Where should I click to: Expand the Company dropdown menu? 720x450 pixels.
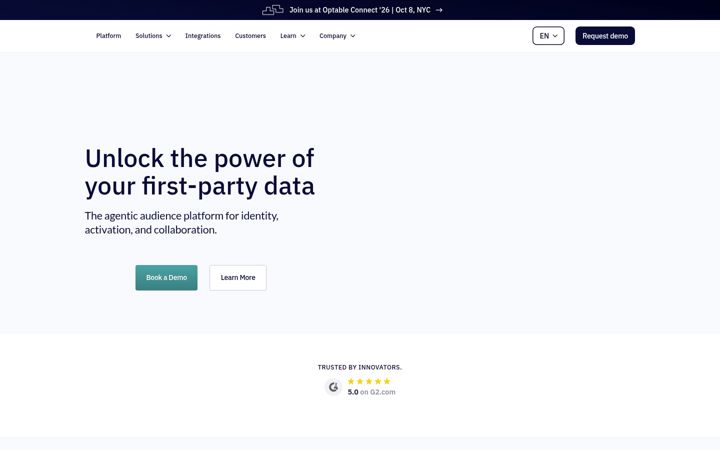point(338,36)
